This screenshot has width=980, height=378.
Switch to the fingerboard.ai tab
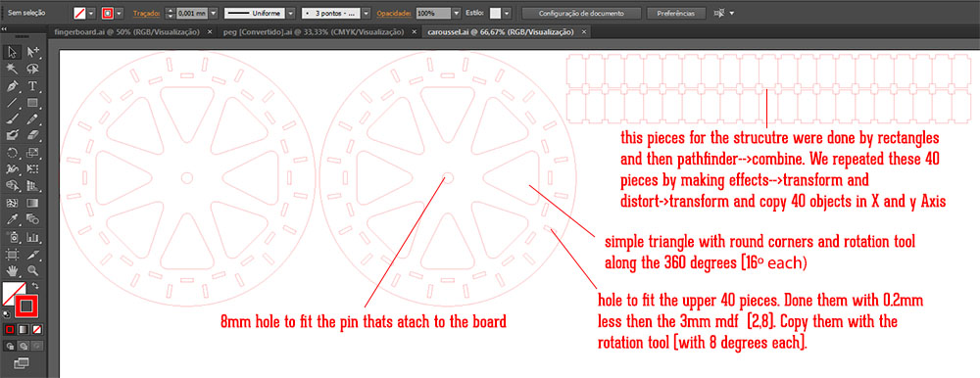click(x=127, y=32)
